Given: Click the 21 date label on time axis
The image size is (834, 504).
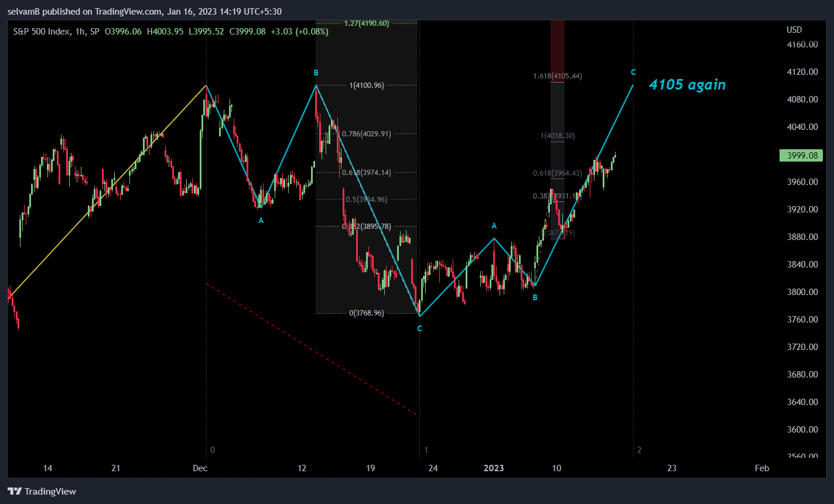Looking at the screenshot, I should 115,468.
